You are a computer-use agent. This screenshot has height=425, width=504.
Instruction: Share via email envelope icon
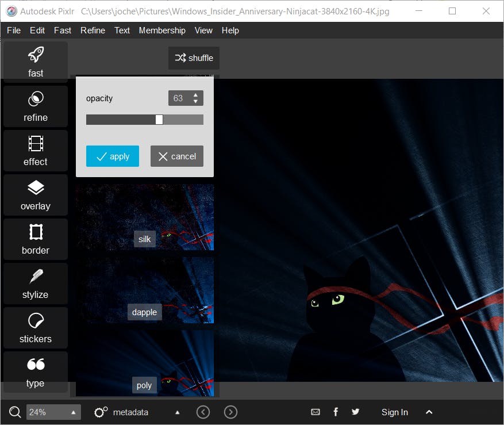coord(316,412)
